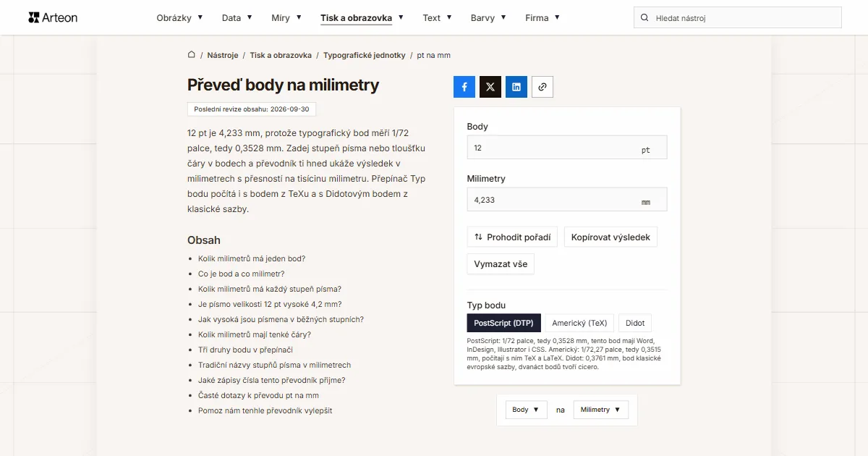Open the Míry menu
The width and height of the screenshot is (868, 456).
point(286,17)
